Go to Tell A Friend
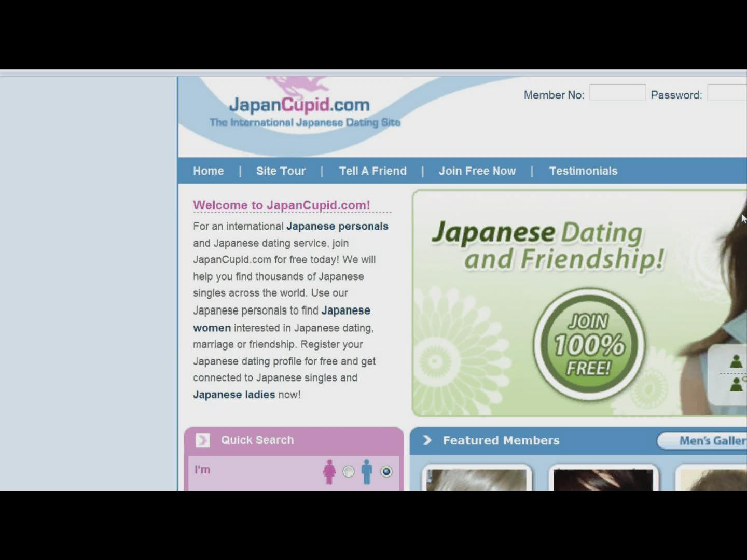This screenshot has height=560, width=747. tap(373, 171)
